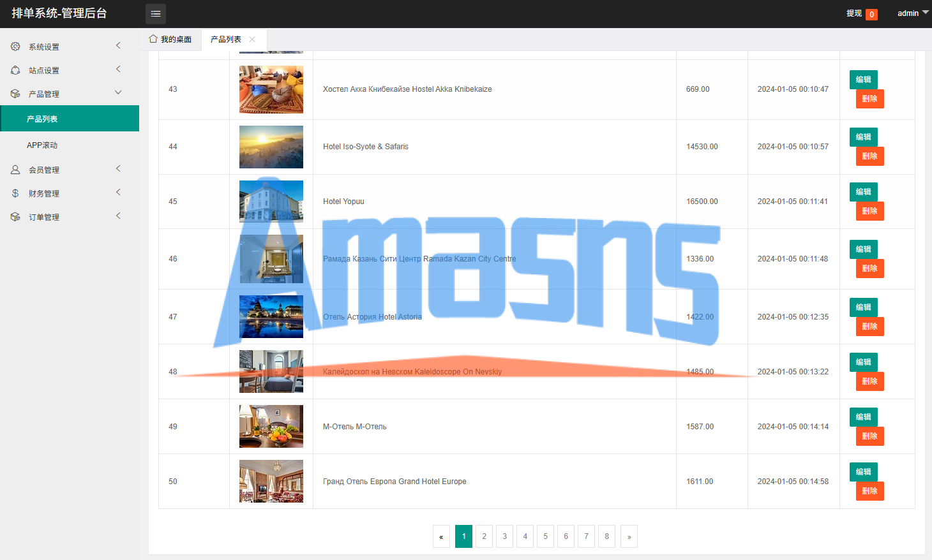Expand the 订单管理 menu chevron
The width and height of the screenshot is (932, 560).
point(118,216)
